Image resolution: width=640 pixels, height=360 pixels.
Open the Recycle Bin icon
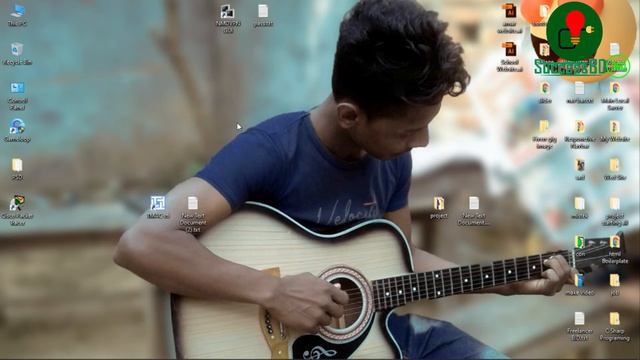point(17,54)
